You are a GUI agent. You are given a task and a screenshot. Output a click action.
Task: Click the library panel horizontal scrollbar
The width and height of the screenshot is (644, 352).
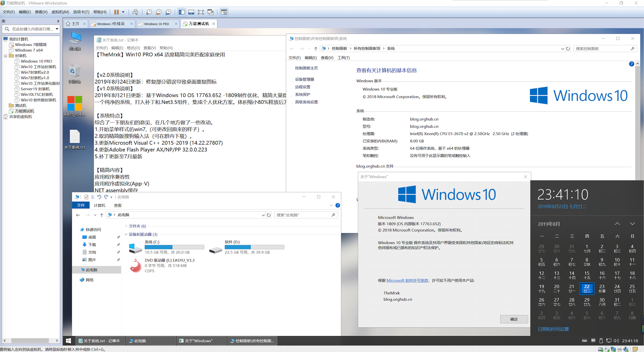[x=30, y=340]
